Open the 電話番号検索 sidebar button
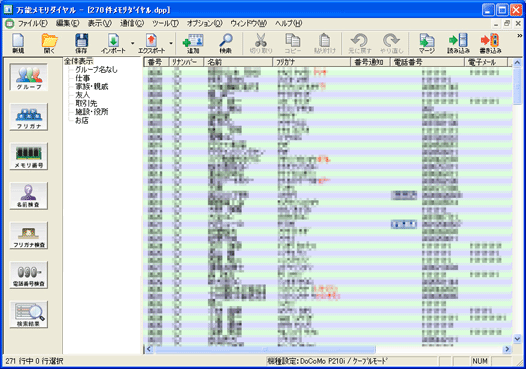Viewport: 526px width, 369px height. click(29, 275)
